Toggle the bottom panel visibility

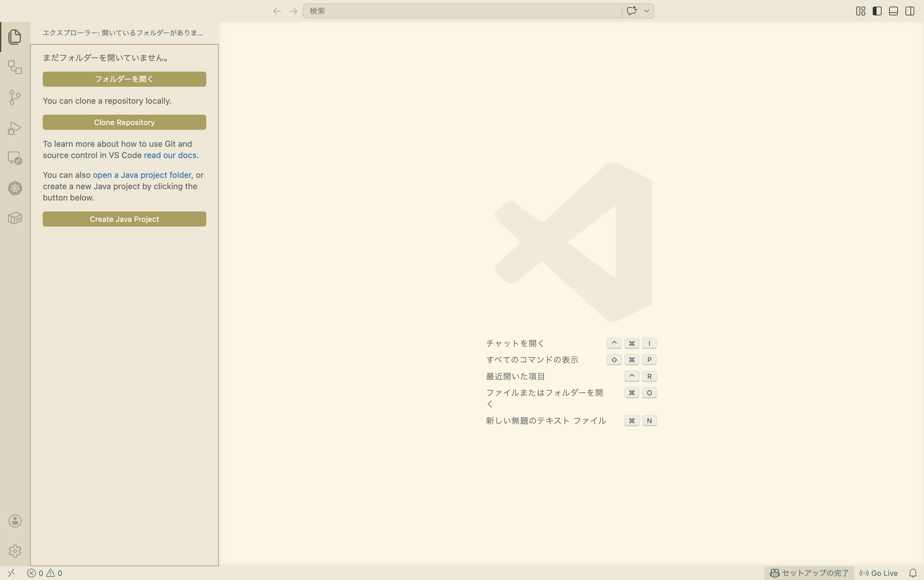(x=893, y=11)
